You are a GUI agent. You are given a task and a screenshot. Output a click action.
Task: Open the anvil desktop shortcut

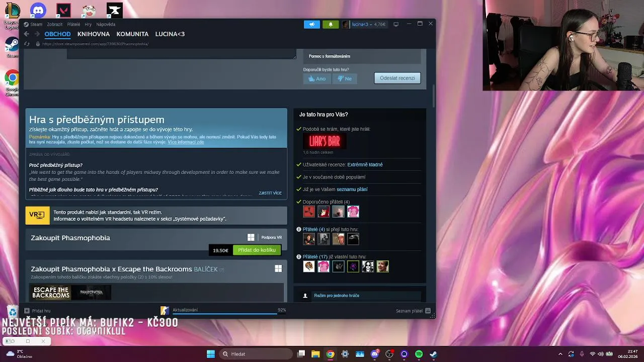[115, 10]
